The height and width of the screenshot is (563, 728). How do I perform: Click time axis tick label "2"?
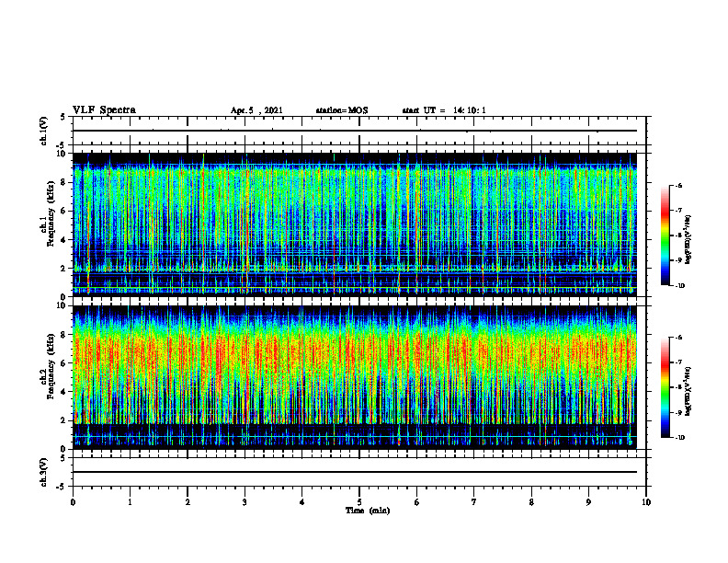tap(188, 502)
